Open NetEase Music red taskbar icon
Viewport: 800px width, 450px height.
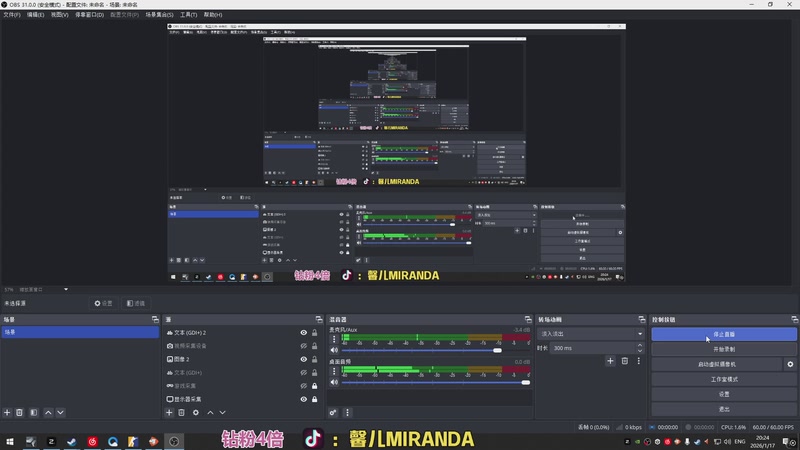click(x=92, y=441)
